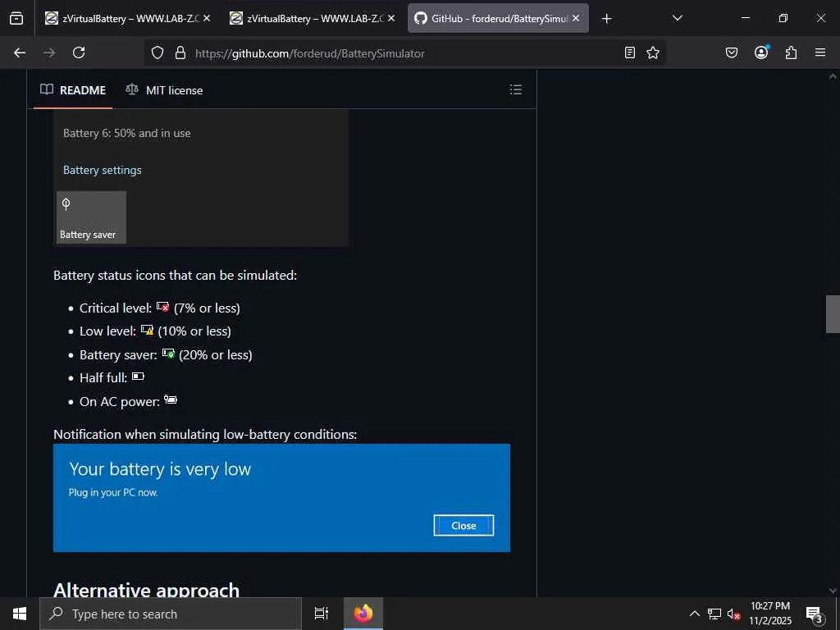
Task: Open tracking protection shield icon
Action: tap(157, 52)
